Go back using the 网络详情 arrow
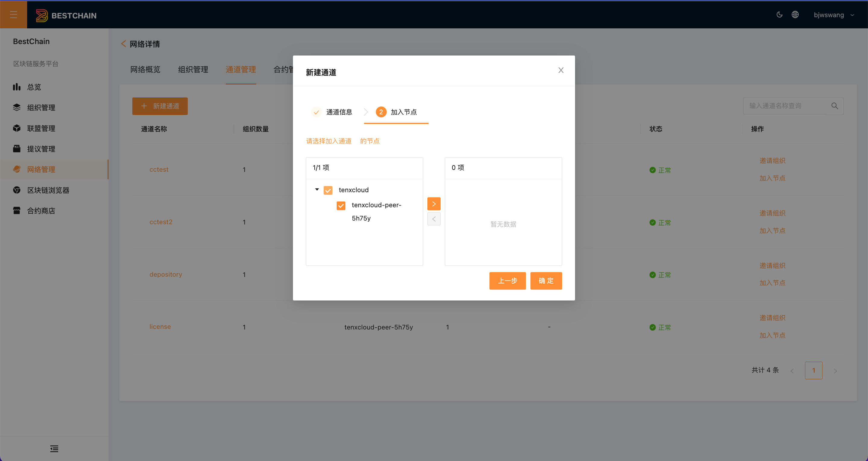The image size is (868, 461). [x=123, y=44]
